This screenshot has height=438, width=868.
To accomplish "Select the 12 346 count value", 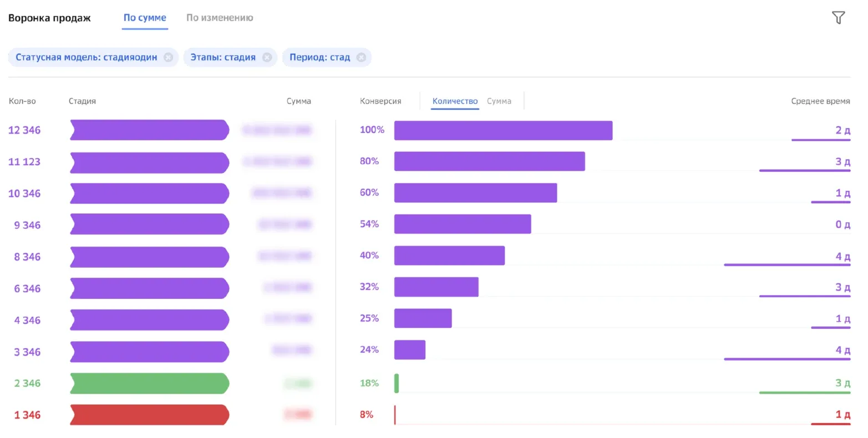I will pos(24,130).
